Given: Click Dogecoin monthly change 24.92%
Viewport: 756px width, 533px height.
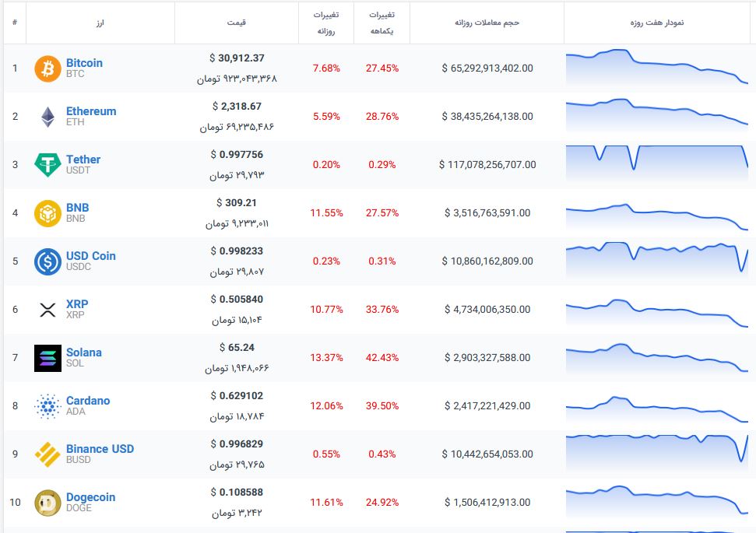Looking at the screenshot, I should 382,502.
